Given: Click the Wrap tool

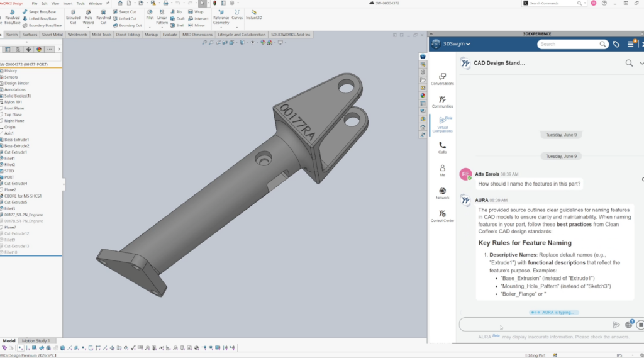Looking at the screenshot, I should [196, 12].
